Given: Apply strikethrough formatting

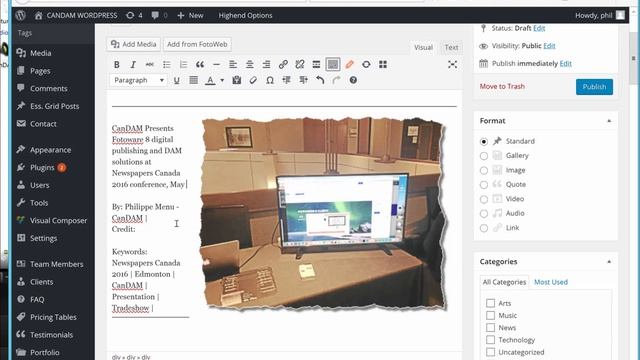Looking at the screenshot, I should (150, 64).
